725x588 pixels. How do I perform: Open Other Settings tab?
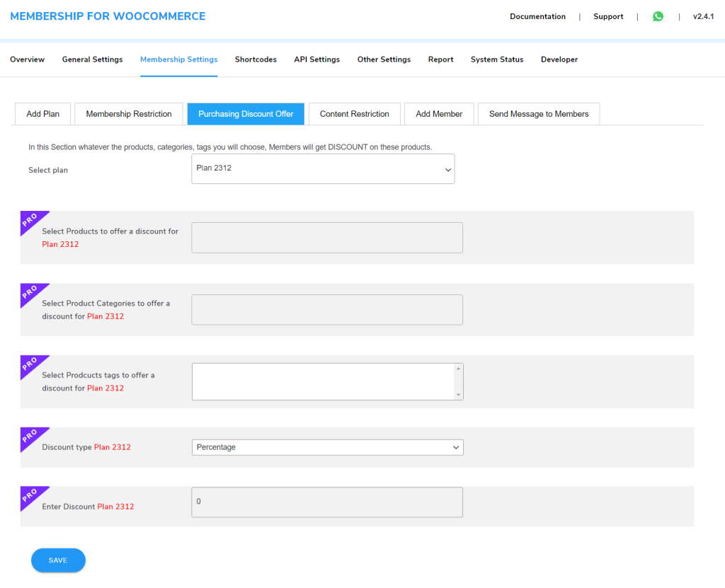click(384, 59)
